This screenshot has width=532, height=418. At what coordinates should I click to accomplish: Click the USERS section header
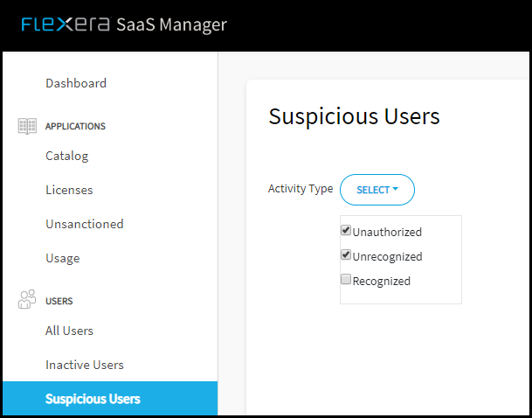(59, 301)
